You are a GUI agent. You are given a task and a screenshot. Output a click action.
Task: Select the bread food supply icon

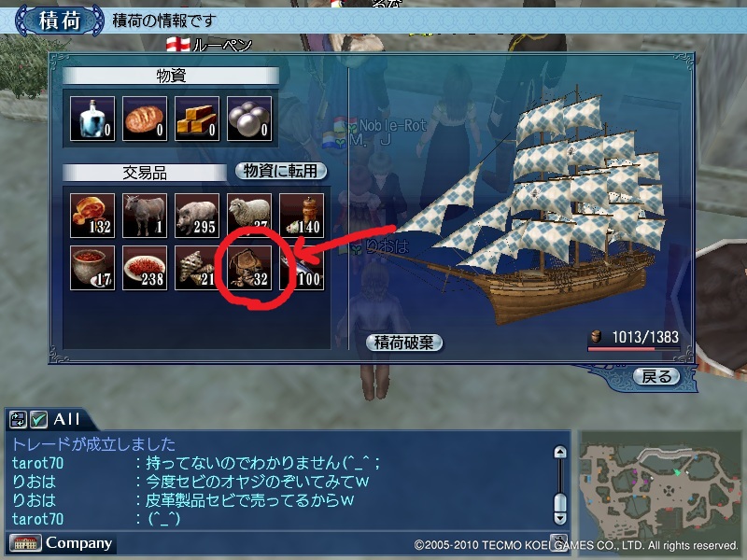pyautogui.click(x=145, y=119)
